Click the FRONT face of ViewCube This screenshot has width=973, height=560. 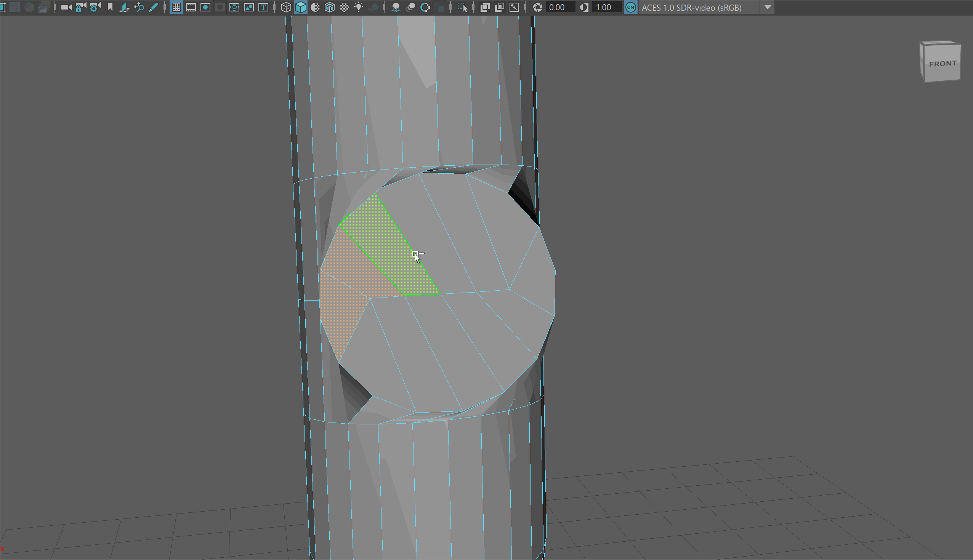[x=942, y=64]
